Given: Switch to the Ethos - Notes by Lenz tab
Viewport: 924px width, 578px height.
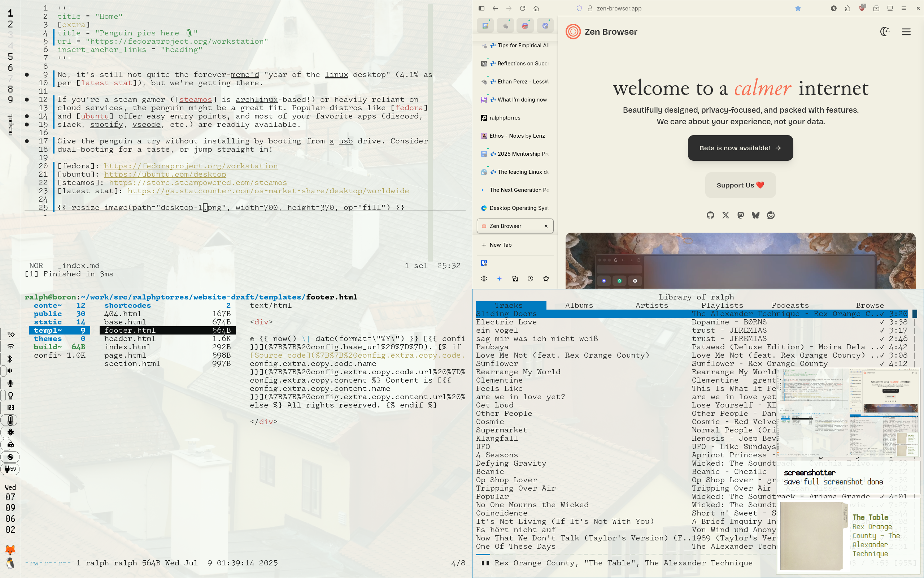Looking at the screenshot, I should [x=515, y=136].
